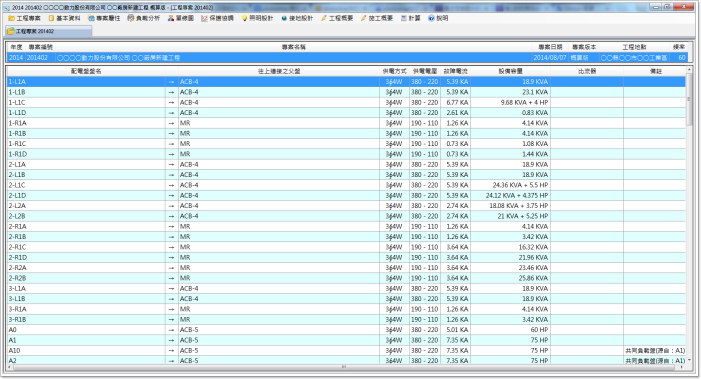Click the 6.77 KA fault current cell
Screen dimensions: 701x379
point(455,102)
